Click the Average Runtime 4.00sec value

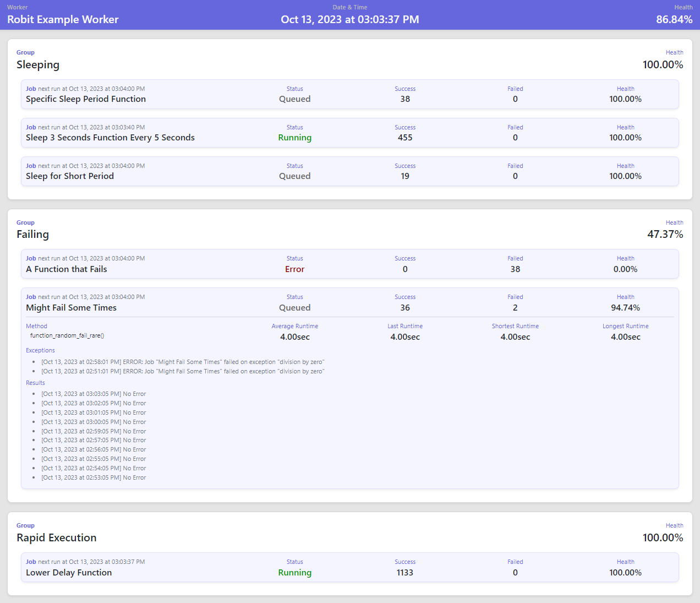pos(295,337)
